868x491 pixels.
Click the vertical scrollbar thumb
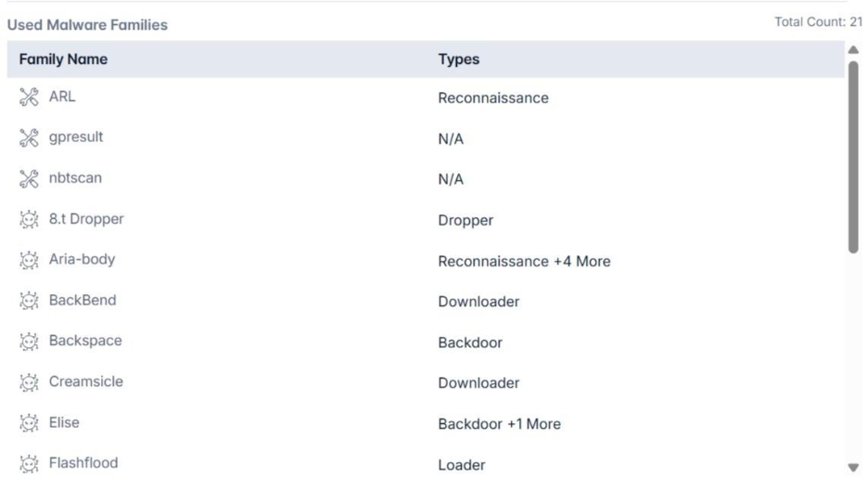pos(853,158)
